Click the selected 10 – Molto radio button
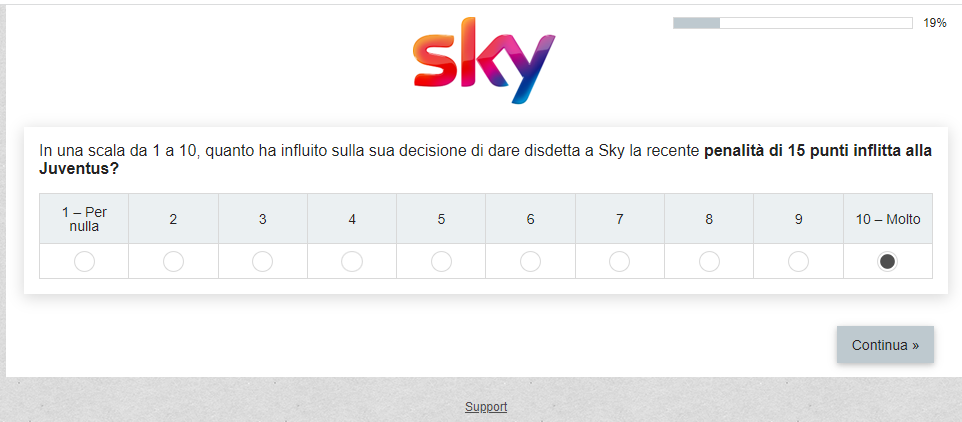The width and height of the screenshot is (962, 422). coord(888,262)
